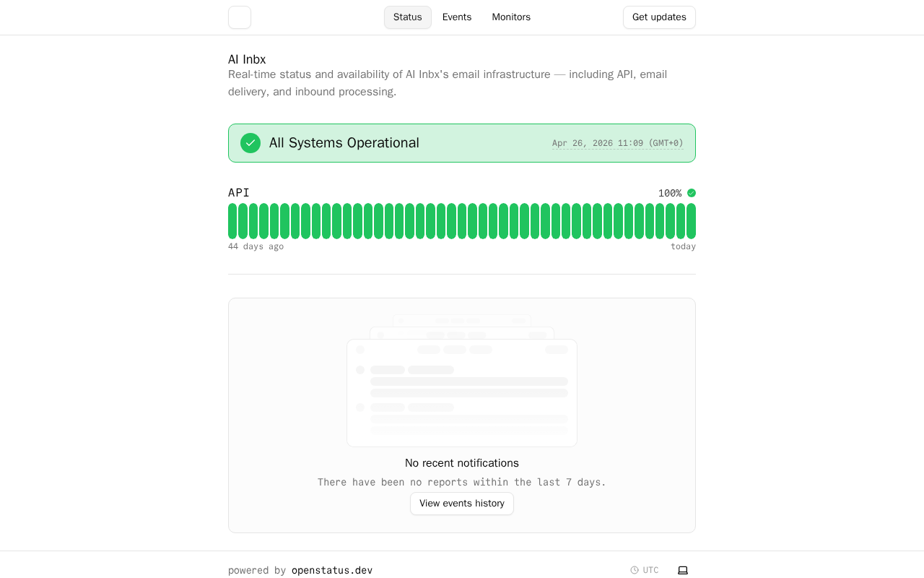Switch to the Events tab
Image resolution: width=924 pixels, height=578 pixels.
[x=457, y=17]
